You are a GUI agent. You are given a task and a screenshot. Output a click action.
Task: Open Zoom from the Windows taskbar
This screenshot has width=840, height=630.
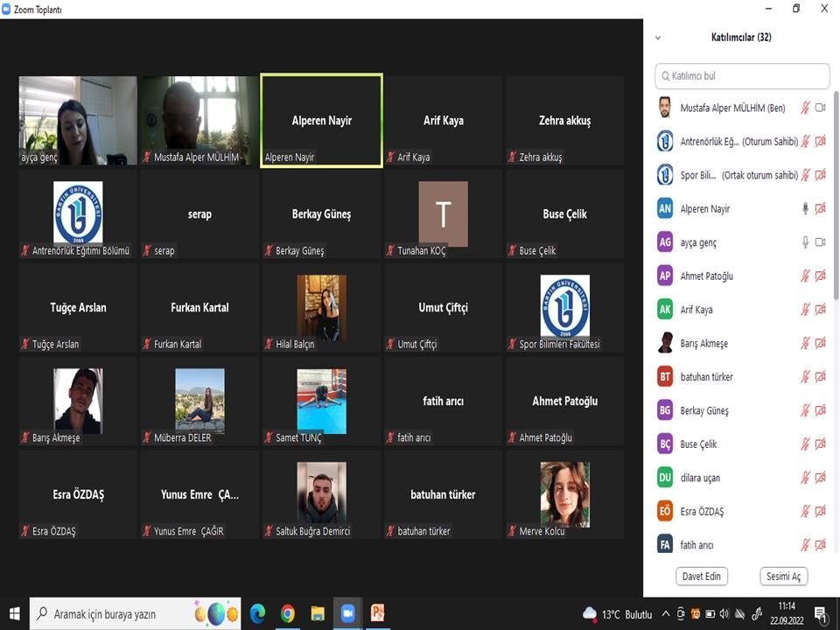pos(347,613)
